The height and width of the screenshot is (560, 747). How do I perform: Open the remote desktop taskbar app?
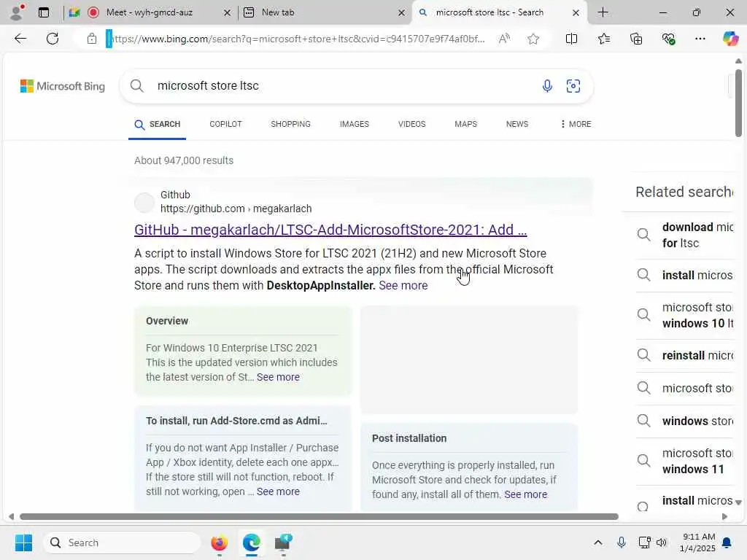click(x=284, y=542)
